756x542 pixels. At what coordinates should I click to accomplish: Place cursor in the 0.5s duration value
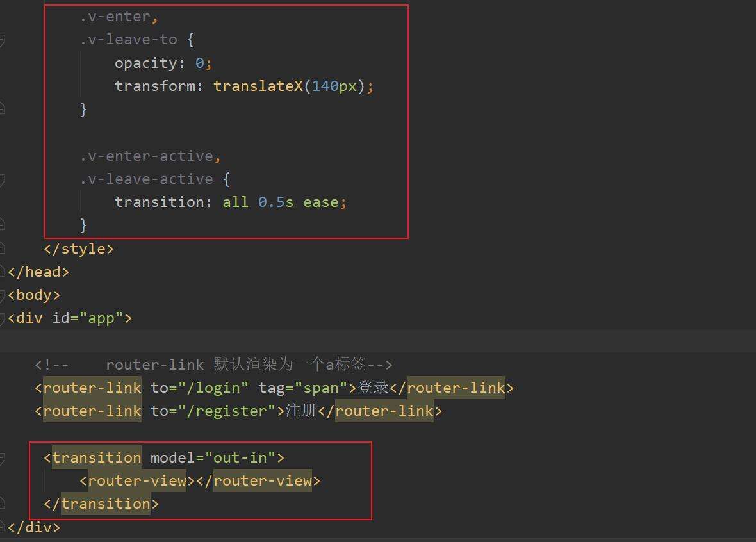275,202
